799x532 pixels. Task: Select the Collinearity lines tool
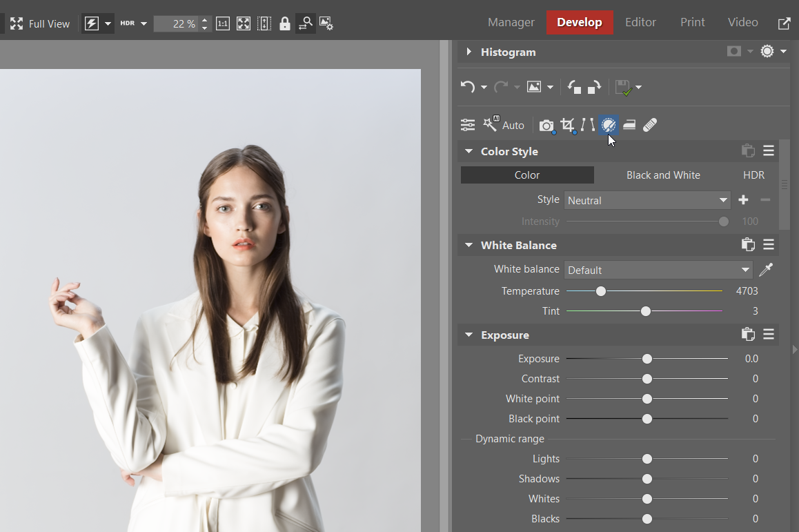[x=587, y=125]
